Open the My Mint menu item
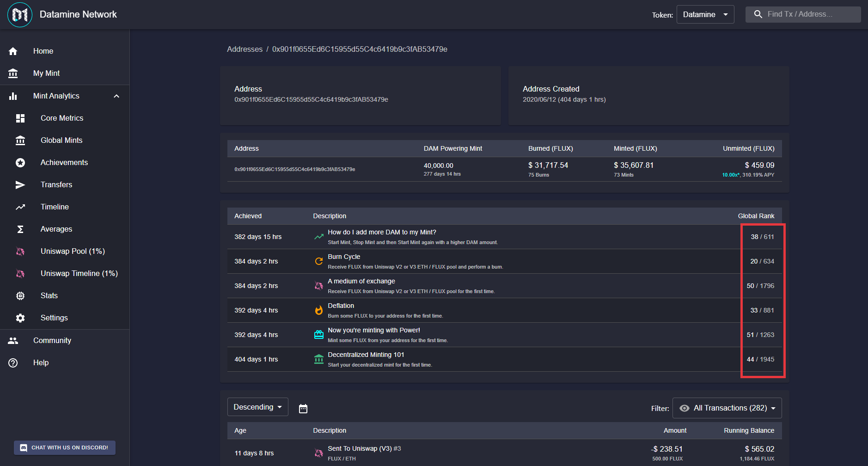Screen dimensions: 868x466 point(65,74)
